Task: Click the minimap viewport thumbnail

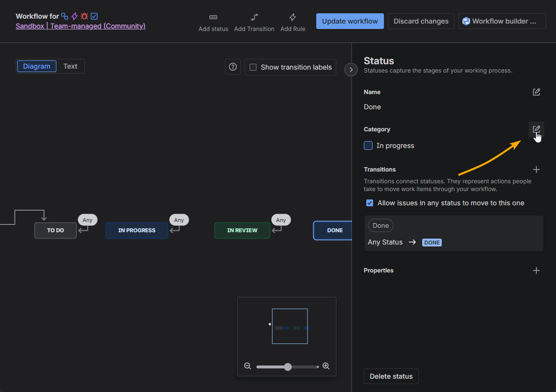Action: (x=290, y=326)
